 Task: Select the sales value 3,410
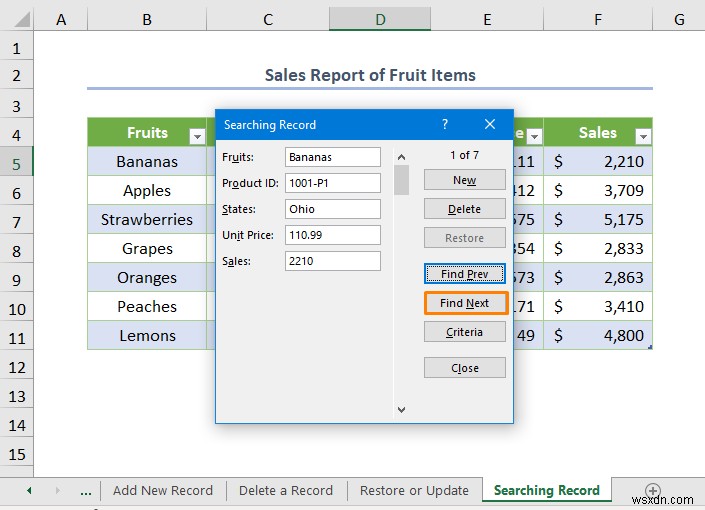[x=598, y=307]
